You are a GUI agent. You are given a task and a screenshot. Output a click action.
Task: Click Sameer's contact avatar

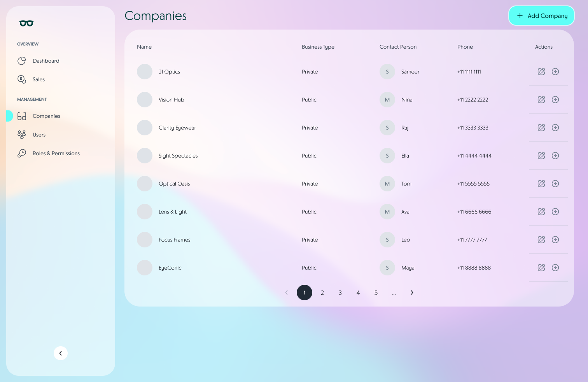tap(387, 72)
